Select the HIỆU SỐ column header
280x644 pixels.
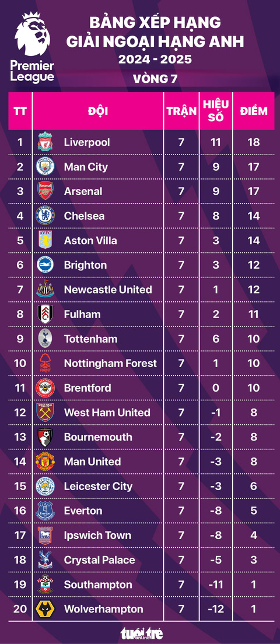(x=216, y=111)
